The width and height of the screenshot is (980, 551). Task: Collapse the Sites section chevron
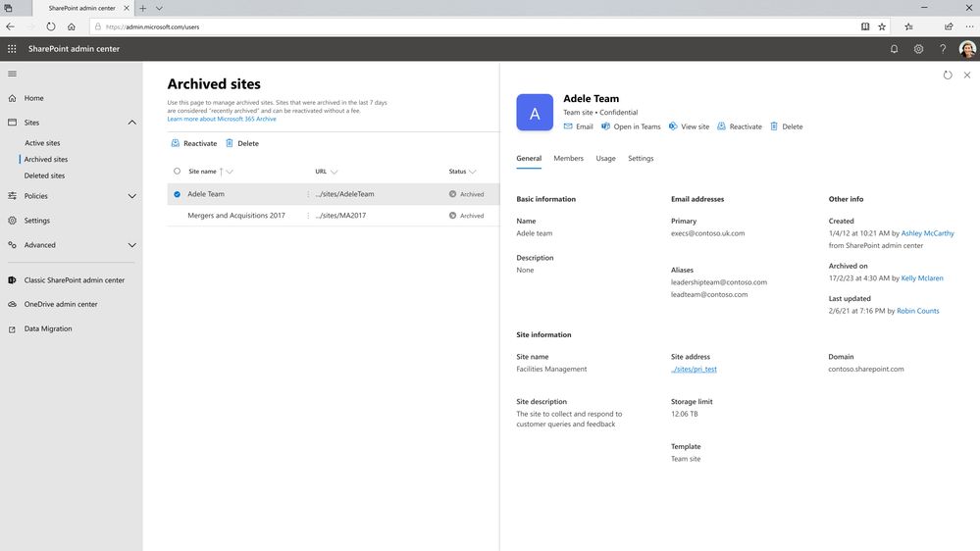pos(131,123)
